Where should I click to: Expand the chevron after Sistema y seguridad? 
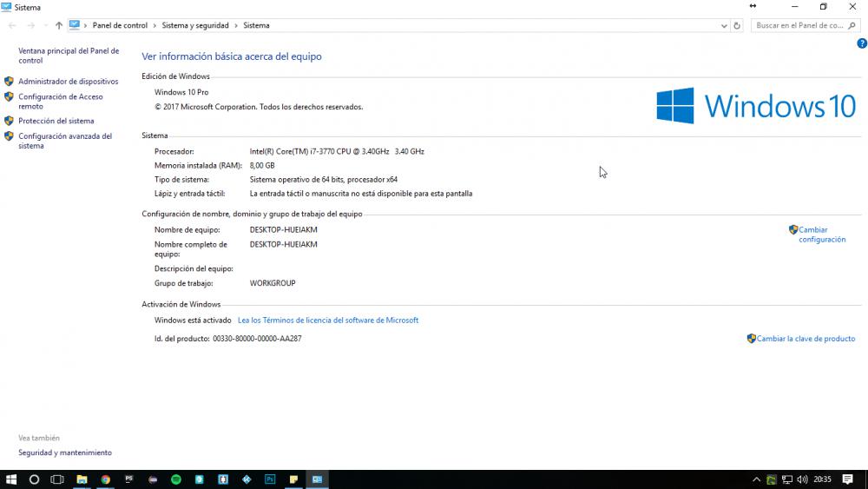[x=236, y=25]
